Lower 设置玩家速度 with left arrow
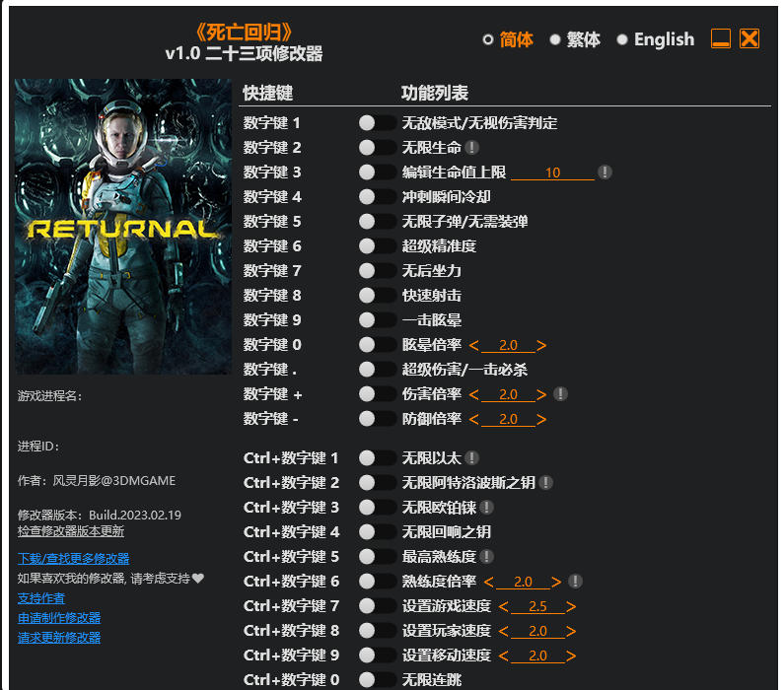The image size is (784, 690). pos(504,631)
